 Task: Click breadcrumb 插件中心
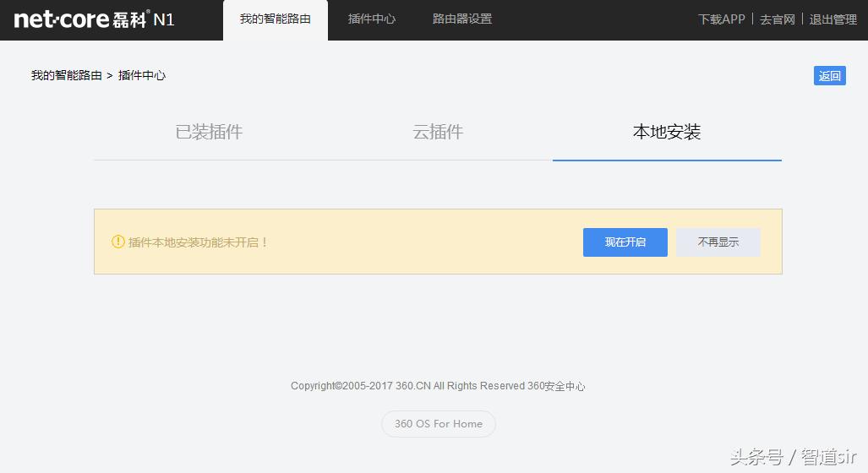142,75
